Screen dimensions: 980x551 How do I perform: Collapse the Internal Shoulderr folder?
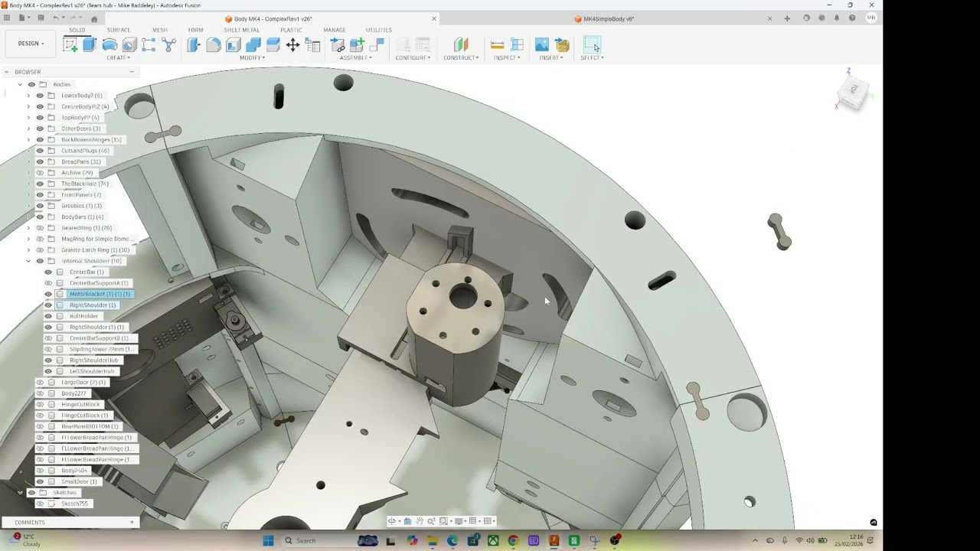tap(28, 261)
